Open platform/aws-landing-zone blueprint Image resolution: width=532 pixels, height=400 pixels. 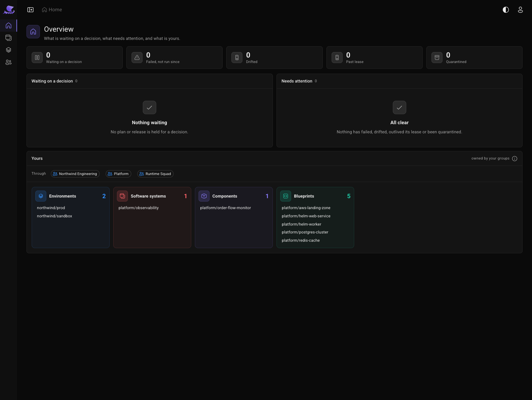pos(306,208)
